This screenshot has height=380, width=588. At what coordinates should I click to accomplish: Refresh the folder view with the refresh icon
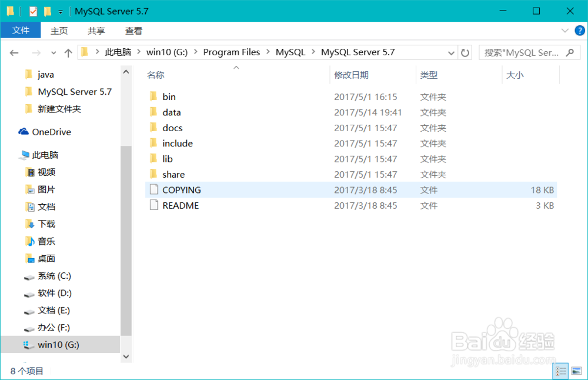[465, 52]
